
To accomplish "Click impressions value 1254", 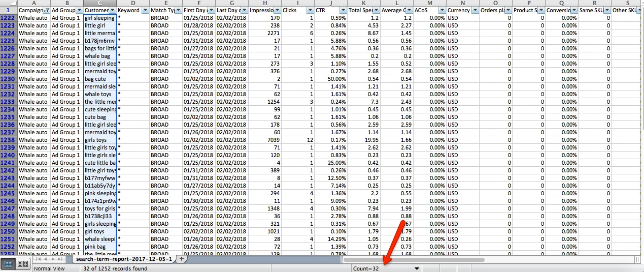I will point(265,102).
